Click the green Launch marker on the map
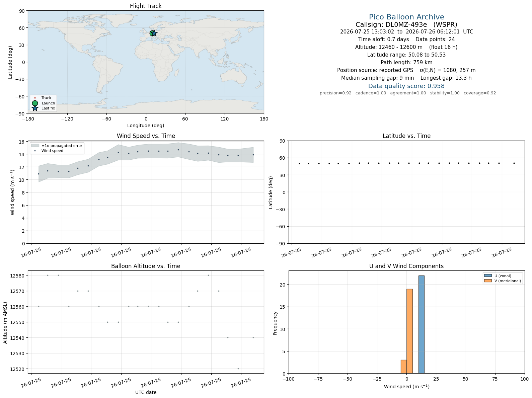 coord(152,33)
